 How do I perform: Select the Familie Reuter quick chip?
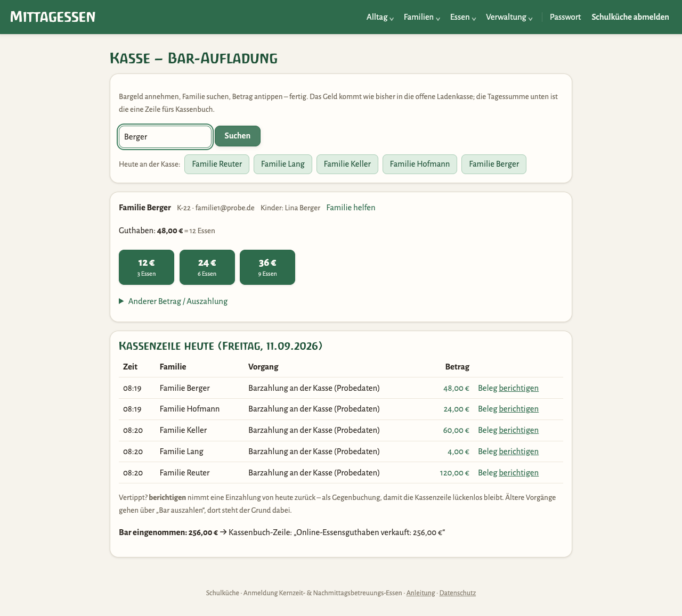(x=217, y=164)
